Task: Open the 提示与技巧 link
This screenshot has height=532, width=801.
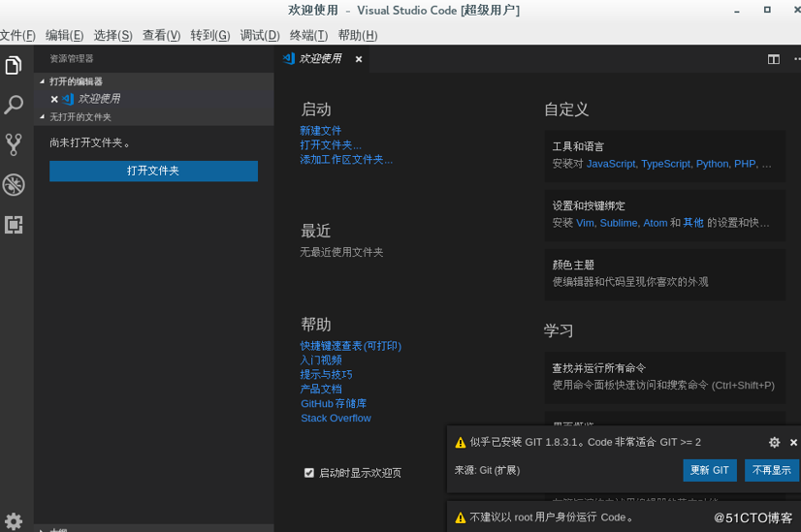Action: point(326,375)
